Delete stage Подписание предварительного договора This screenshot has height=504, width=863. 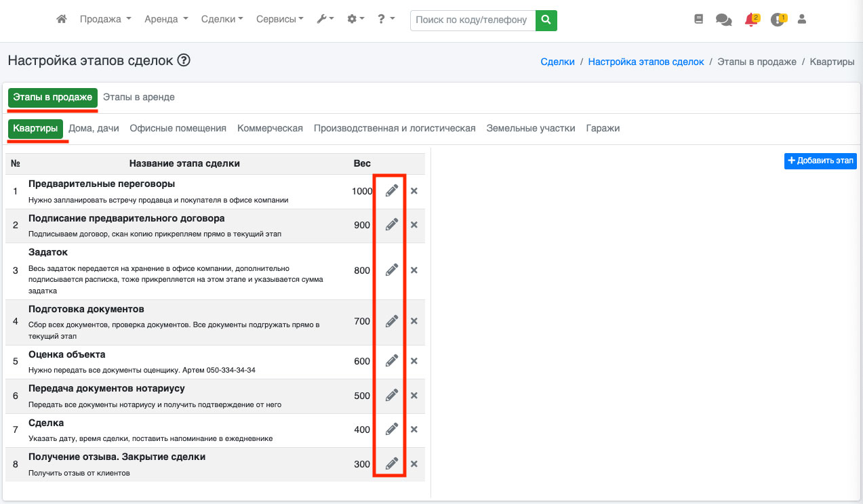pyautogui.click(x=414, y=225)
